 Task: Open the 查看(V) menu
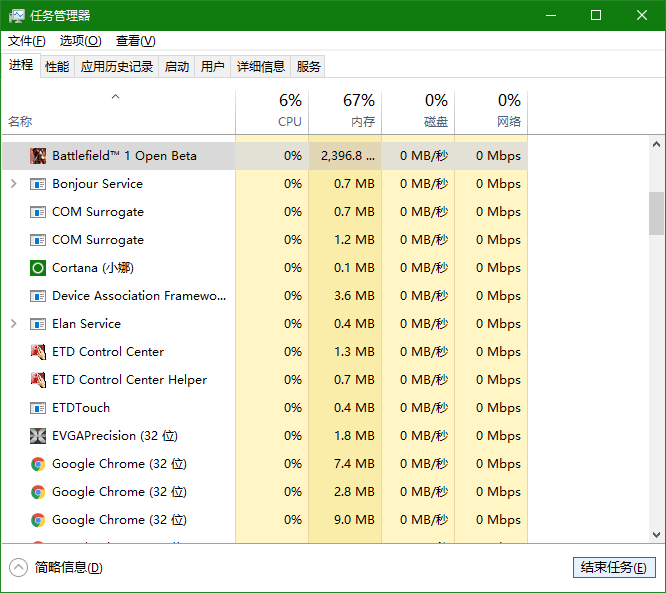point(135,41)
